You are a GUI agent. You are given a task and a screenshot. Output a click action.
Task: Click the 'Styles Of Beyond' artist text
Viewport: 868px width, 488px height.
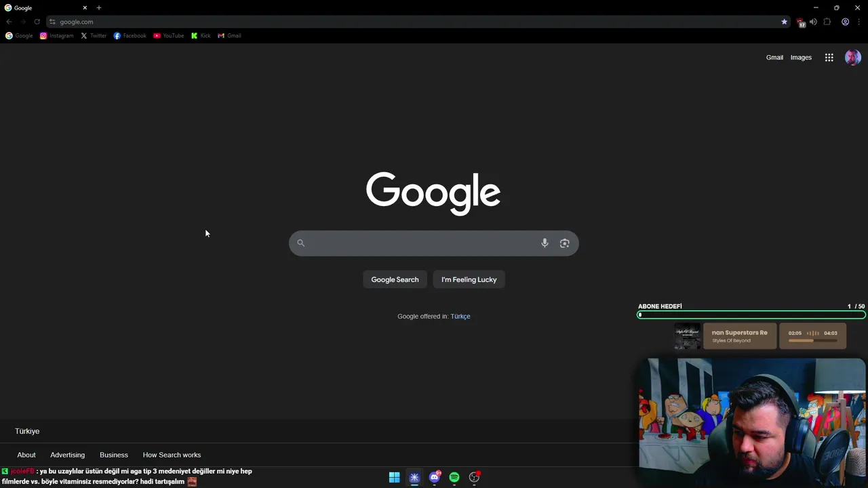(731, 341)
